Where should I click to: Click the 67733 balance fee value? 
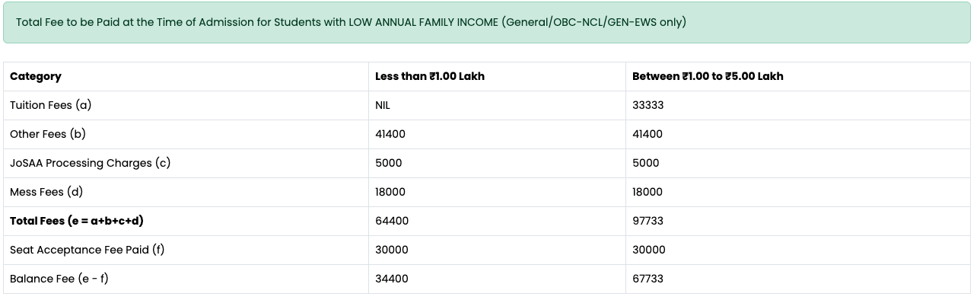648,279
